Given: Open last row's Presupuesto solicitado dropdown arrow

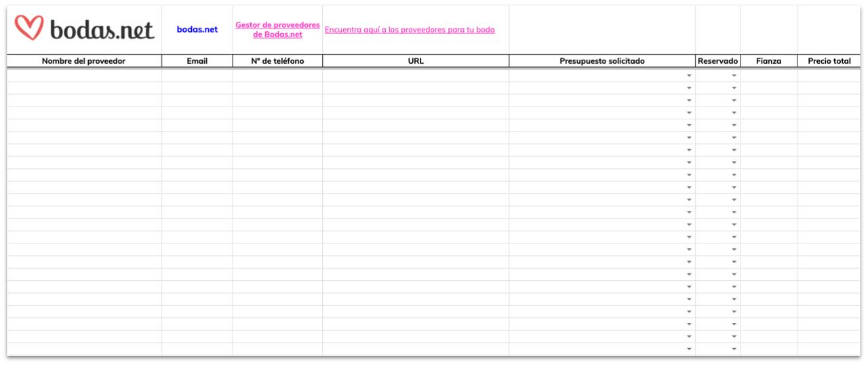Looking at the screenshot, I should point(689,349).
